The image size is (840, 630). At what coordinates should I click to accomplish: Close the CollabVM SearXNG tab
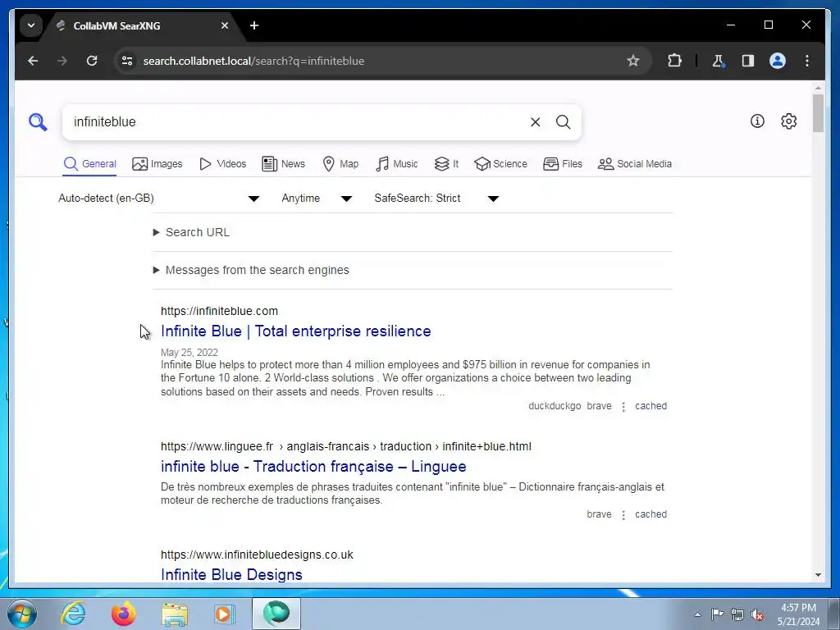tap(225, 25)
